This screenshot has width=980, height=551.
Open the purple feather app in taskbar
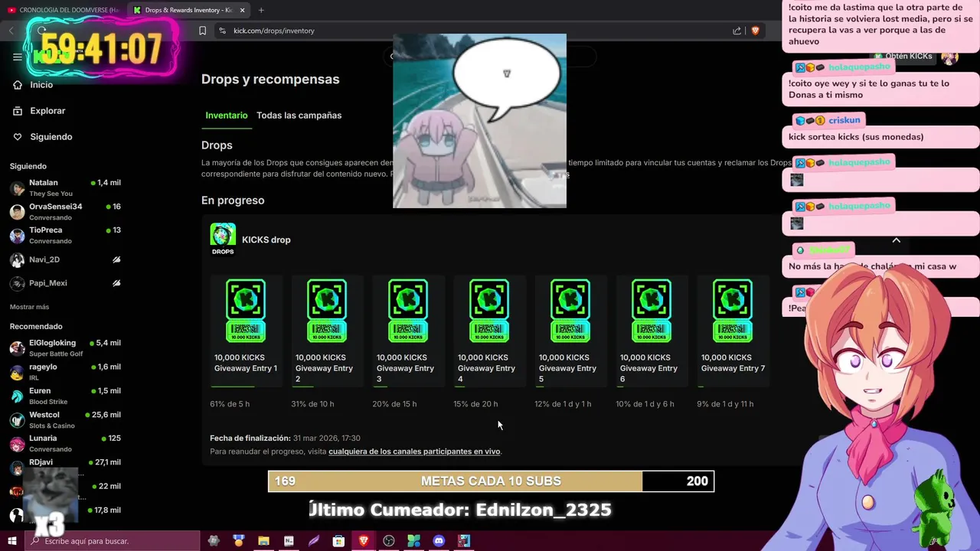pyautogui.click(x=314, y=541)
